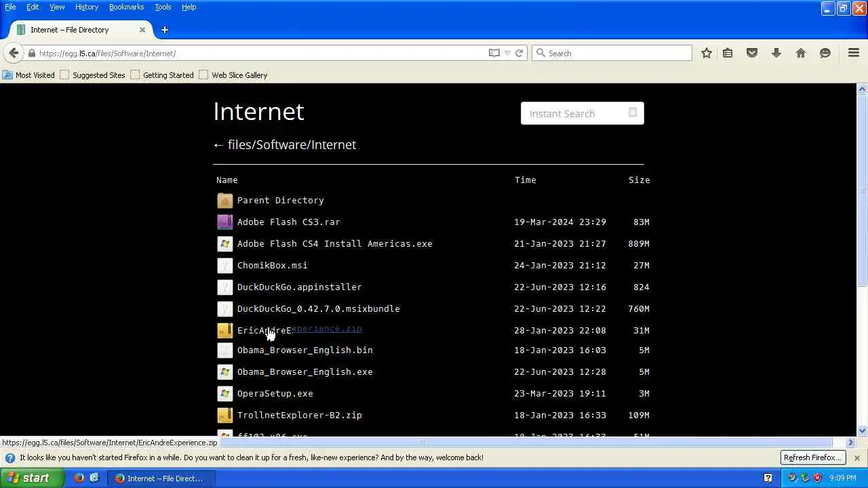Click the 109M size of TrollnetExplorer
The image size is (868, 488).
click(x=639, y=415)
